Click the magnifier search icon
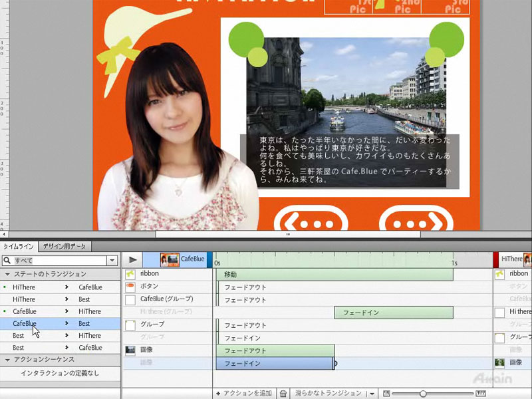The width and height of the screenshot is (532, 399). tap(7, 261)
